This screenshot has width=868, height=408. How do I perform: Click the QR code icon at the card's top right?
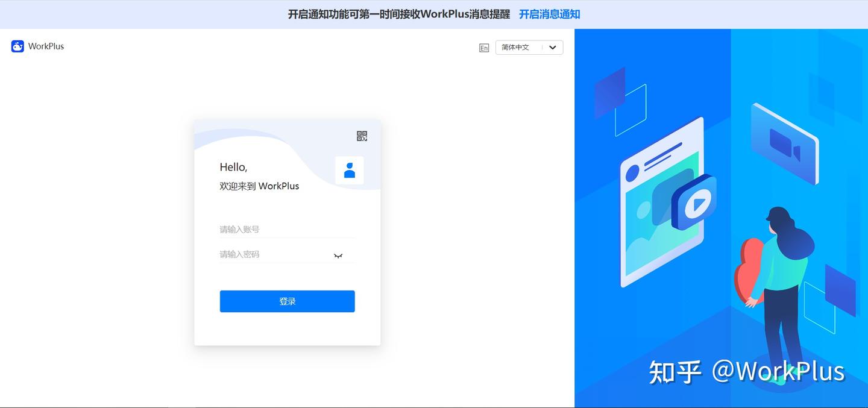pos(362,136)
